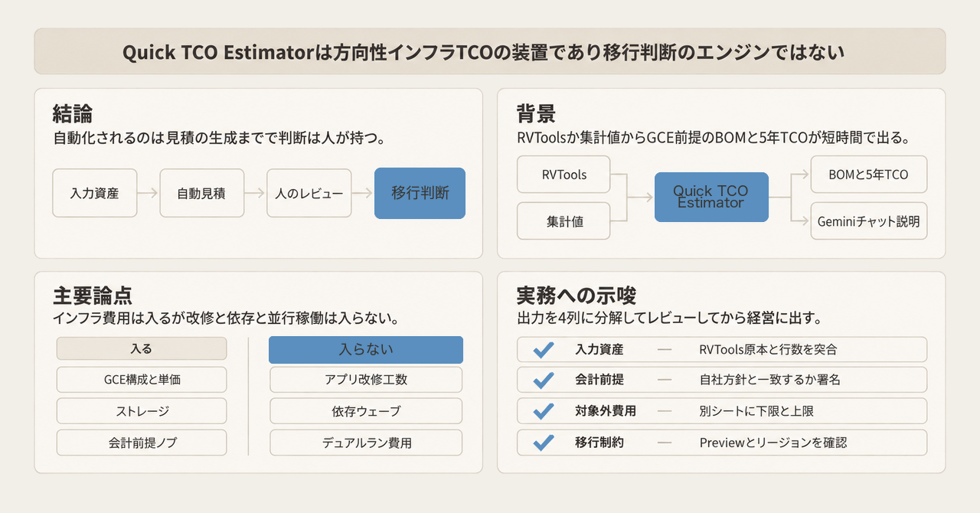Screen dimensions: 980x513
Task: Click the blue Quick TCO Estimator box
Action: [711, 197]
